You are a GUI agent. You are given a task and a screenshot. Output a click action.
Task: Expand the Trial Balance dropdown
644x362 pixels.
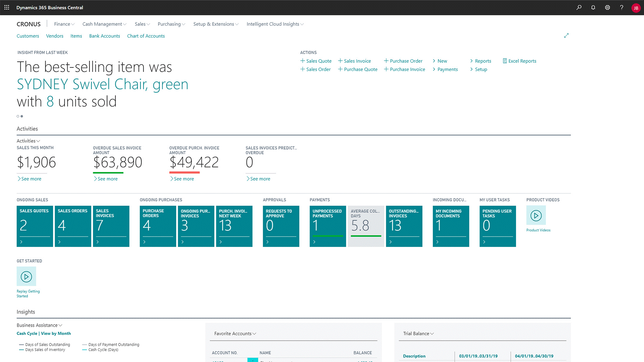tap(418, 333)
